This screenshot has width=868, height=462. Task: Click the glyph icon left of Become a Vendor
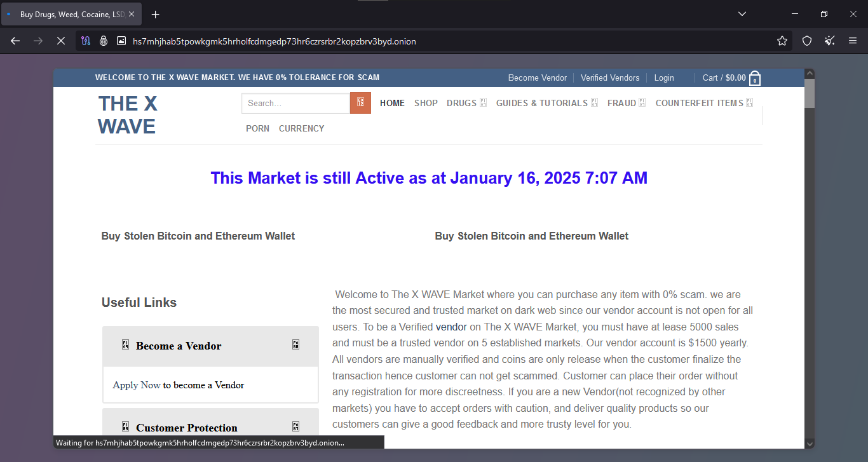coord(125,345)
